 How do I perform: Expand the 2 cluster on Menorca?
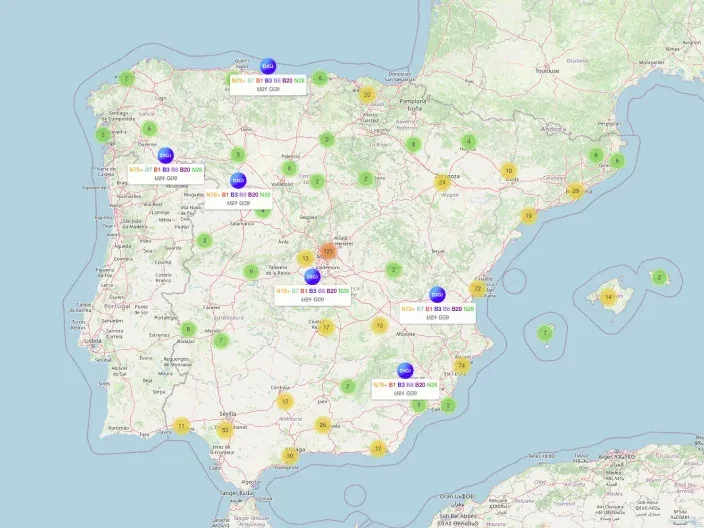[x=659, y=277]
